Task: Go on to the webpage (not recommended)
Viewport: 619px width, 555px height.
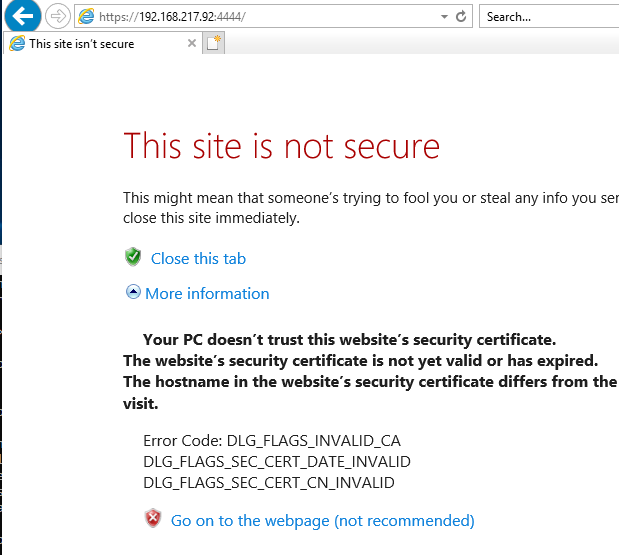Action: click(x=322, y=520)
